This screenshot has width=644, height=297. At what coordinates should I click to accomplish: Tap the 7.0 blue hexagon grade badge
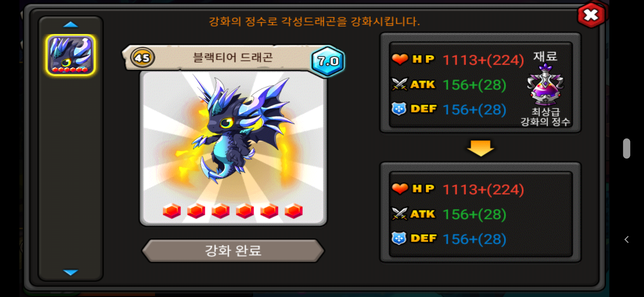328,61
